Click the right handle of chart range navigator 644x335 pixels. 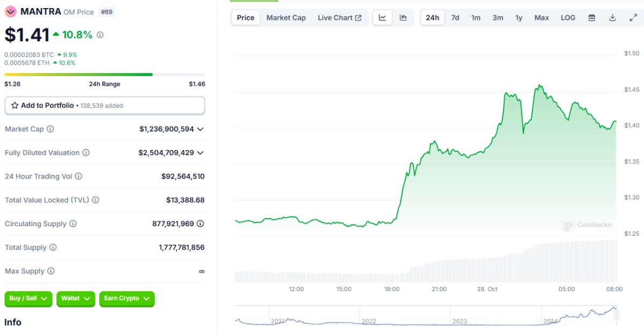(617, 315)
